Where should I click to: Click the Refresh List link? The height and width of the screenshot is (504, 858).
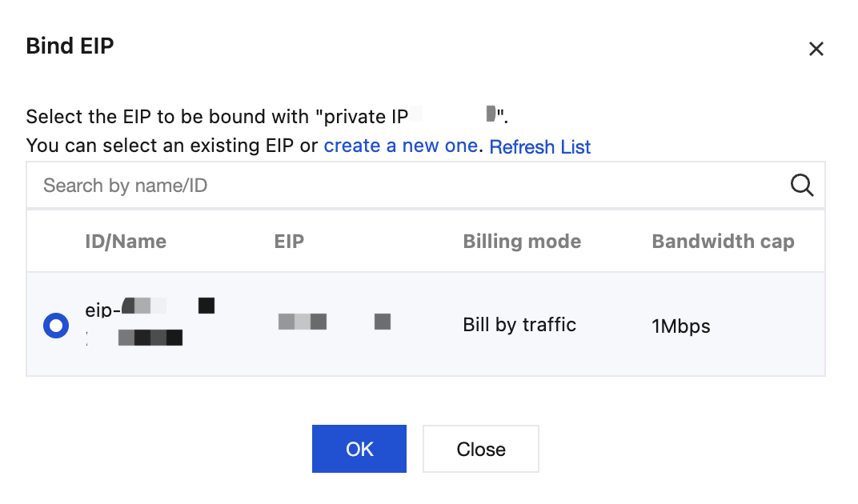539,146
